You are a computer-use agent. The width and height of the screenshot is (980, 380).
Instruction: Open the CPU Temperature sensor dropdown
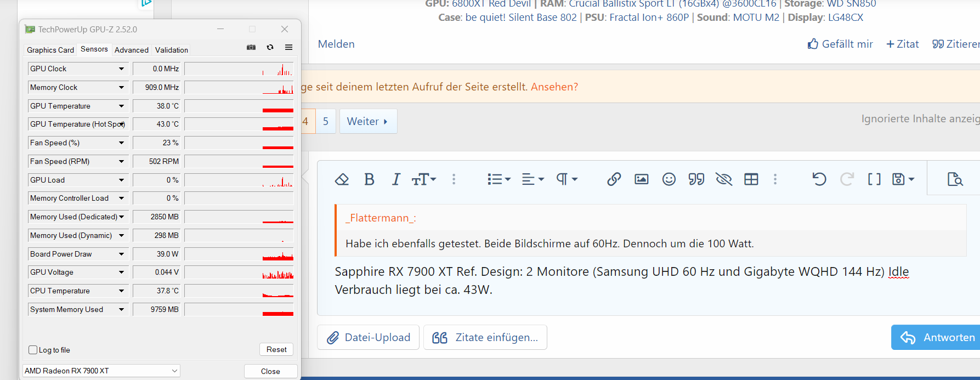point(121,291)
